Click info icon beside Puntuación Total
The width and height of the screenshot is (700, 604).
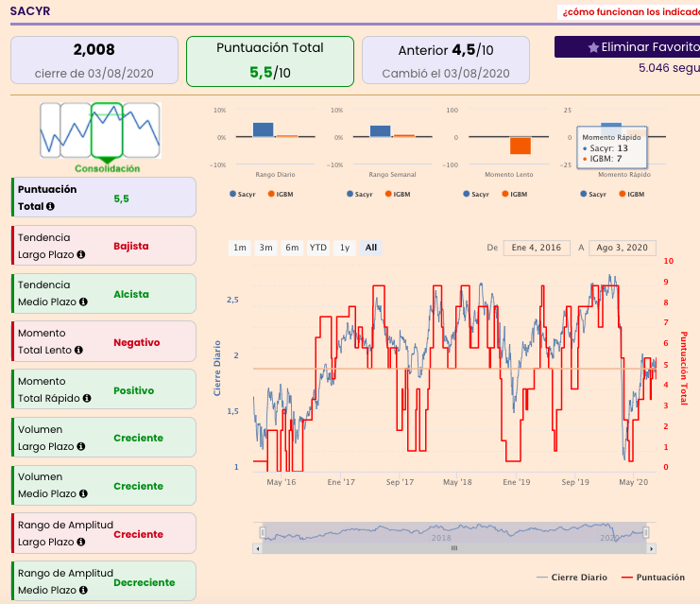pos(50,206)
